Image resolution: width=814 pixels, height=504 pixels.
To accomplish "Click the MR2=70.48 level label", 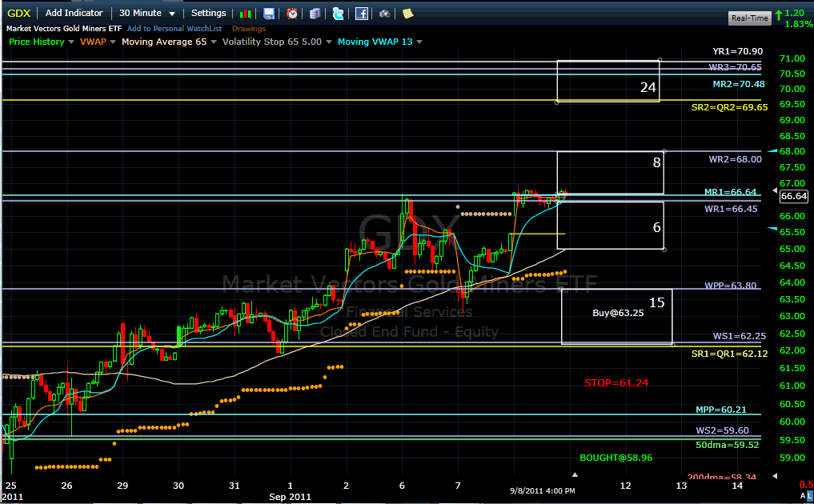I will tap(739, 84).
